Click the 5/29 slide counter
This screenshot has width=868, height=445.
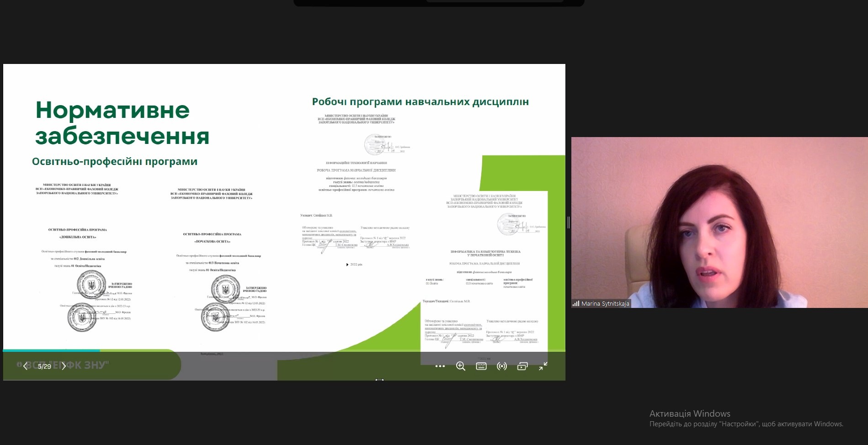44,366
